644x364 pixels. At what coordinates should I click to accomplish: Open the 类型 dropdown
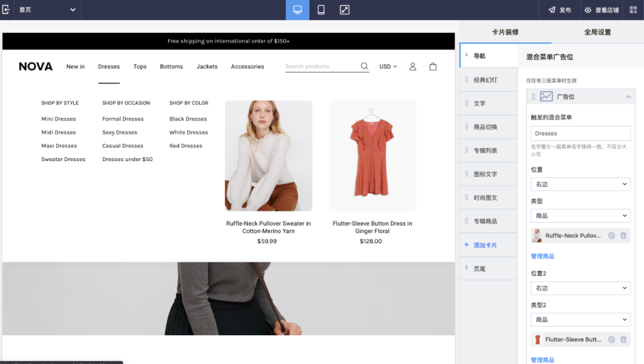coord(581,215)
